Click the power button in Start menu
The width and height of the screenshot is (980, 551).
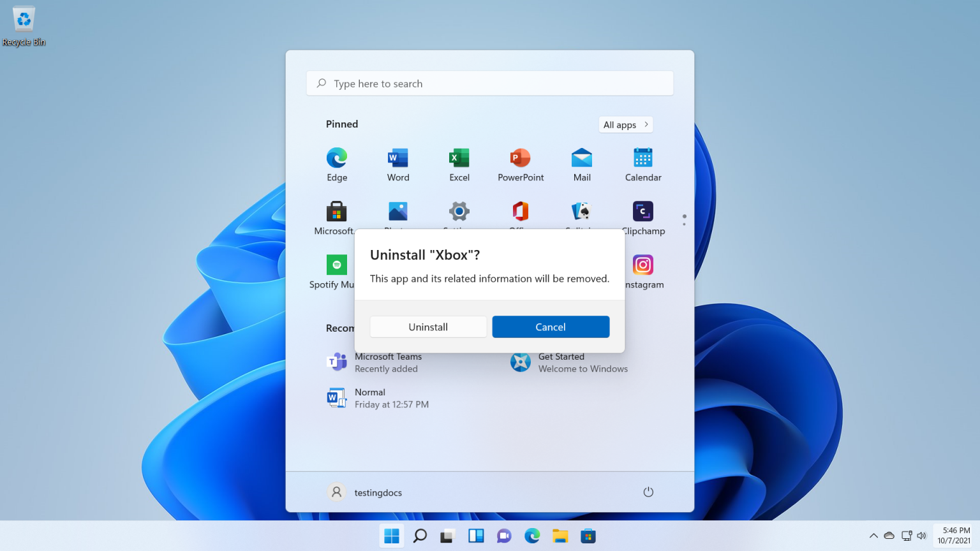click(648, 492)
